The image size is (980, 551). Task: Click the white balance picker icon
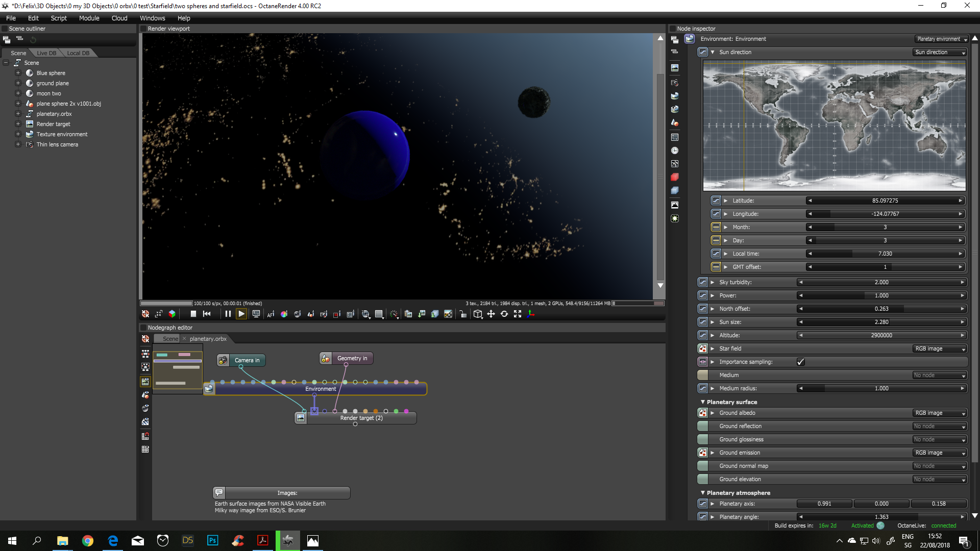[x=284, y=314]
